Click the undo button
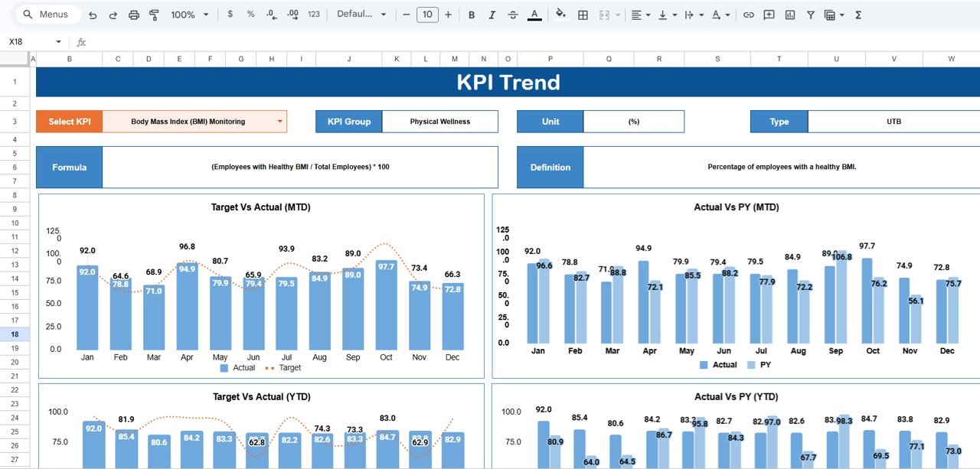Viewport: 980px width, 469px height. [93, 14]
